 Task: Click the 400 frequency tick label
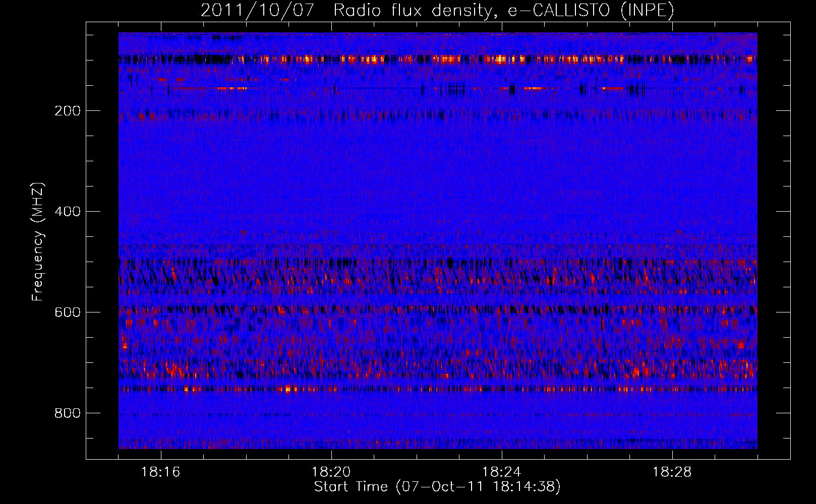coord(67,212)
